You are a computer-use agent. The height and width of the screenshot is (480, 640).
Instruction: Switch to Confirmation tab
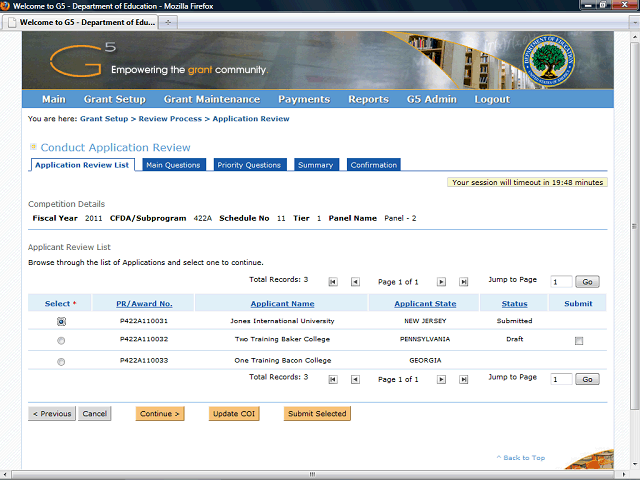click(373, 165)
